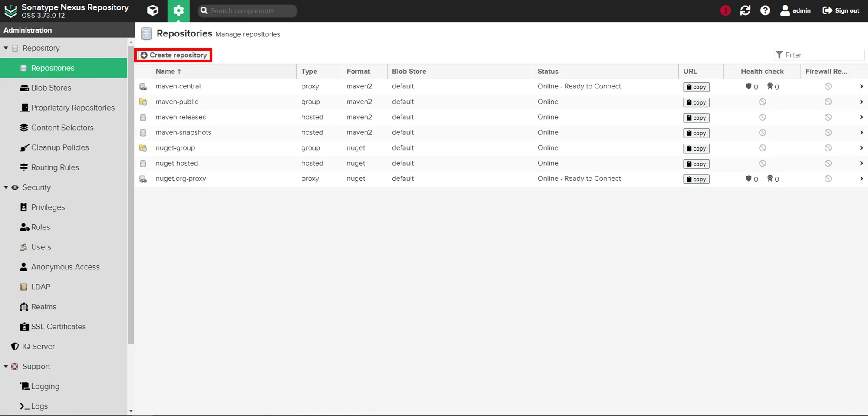Open Privileges under Security
Viewport: 868px width, 416px height.
(43, 207)
